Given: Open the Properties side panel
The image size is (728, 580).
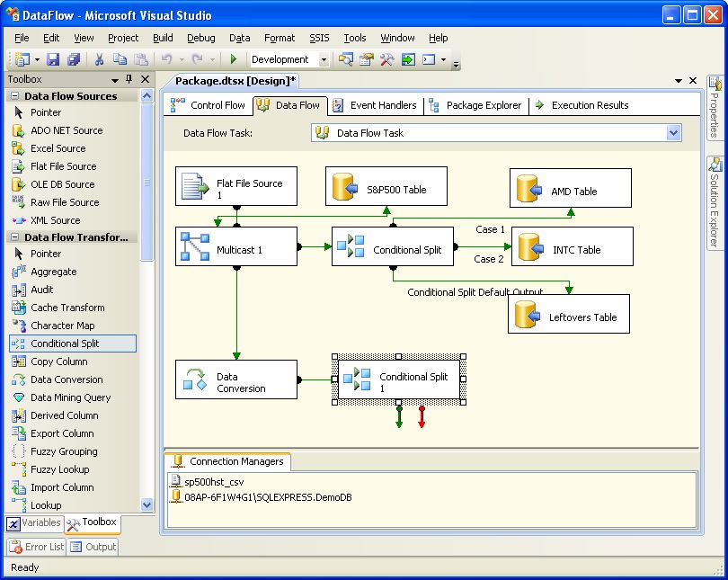Looking at the screenshot, I should [715, 108].
